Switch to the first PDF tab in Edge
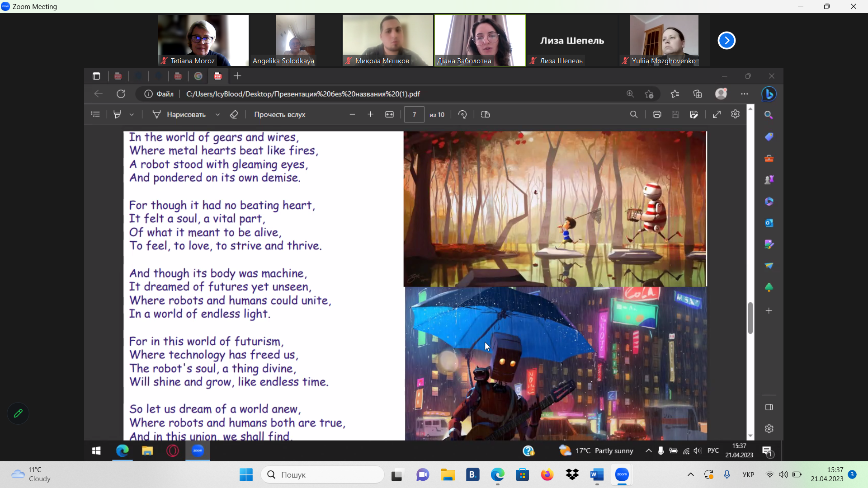The height and width of the screenshot is (488, 868). pos(118,76)
